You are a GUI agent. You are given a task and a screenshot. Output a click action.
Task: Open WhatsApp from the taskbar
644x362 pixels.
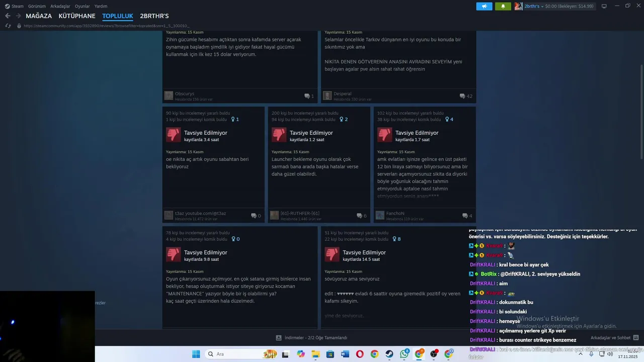[405, 354]
